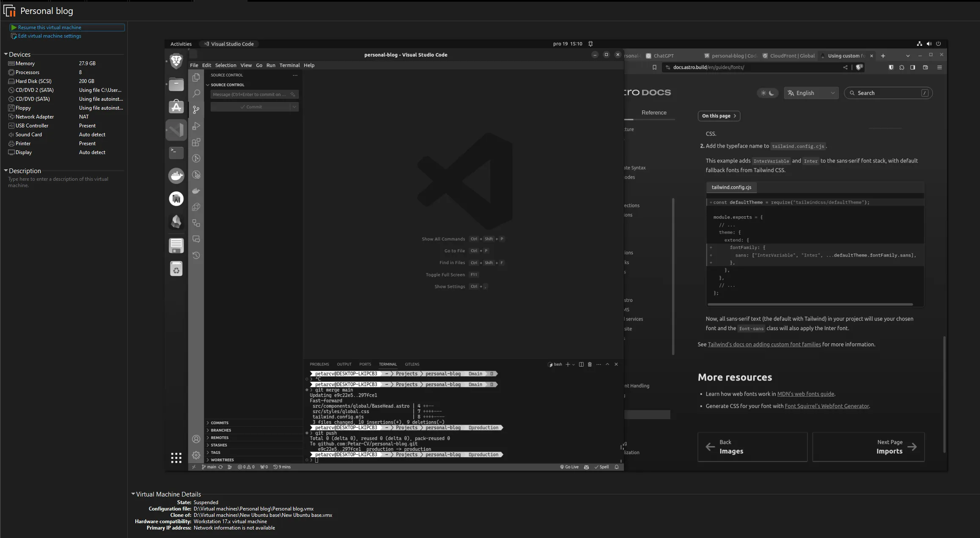Toggle the Astro docs light/dark theme switch
Viewport: 980px width, 538px height.
767,93
